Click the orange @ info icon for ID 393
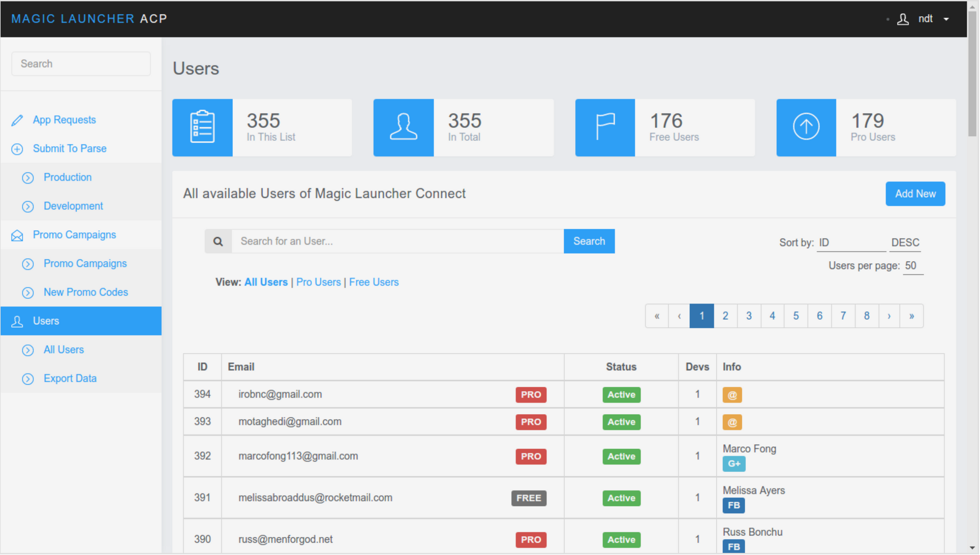The height and width of the screenshot is (555, 980). click(x=733, y=422)
